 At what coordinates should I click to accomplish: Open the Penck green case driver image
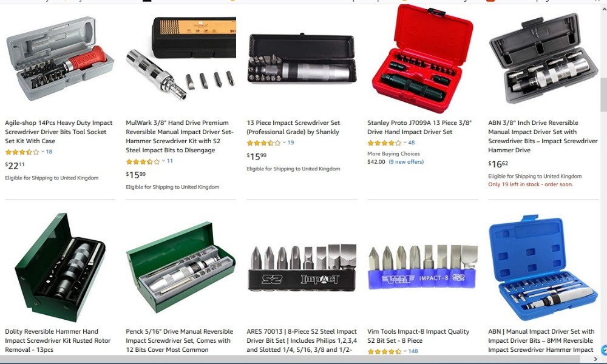tap(181, 267)
